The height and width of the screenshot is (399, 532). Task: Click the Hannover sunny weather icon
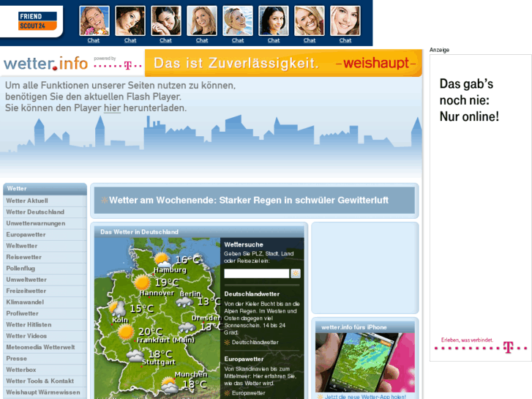coord(142,283)
